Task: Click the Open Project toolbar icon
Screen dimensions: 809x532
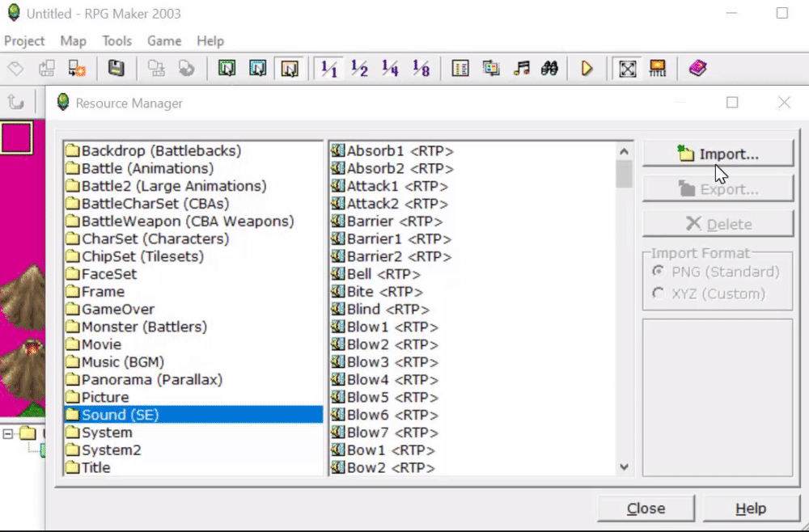Action: (x=47, y=69)
